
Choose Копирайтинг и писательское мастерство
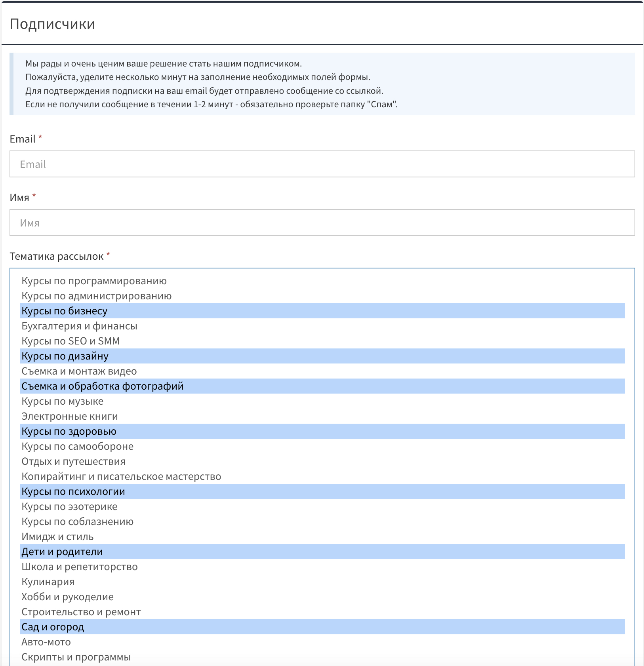121,476
